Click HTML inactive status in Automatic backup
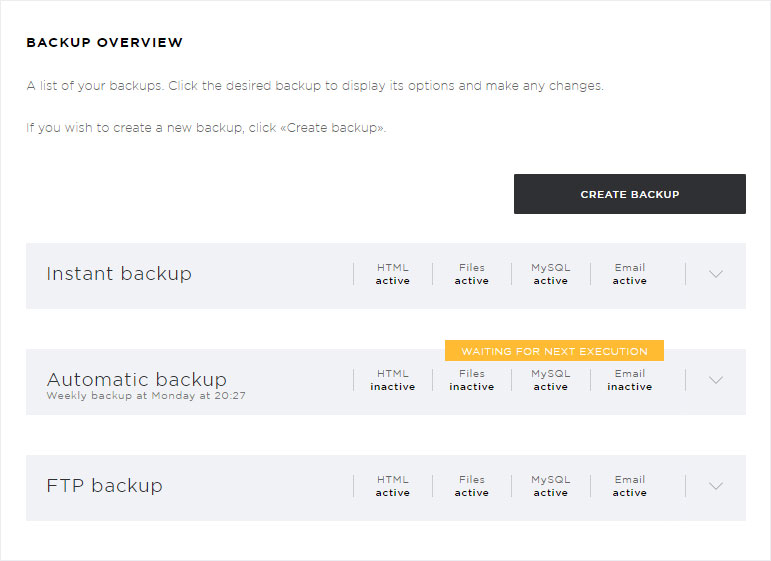Screen dimensions: 771x561 click(x=392, y=380)
